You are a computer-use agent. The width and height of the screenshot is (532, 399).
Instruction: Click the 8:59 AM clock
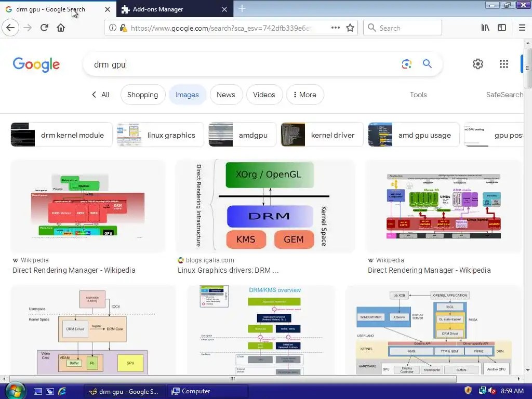point(512,391)
